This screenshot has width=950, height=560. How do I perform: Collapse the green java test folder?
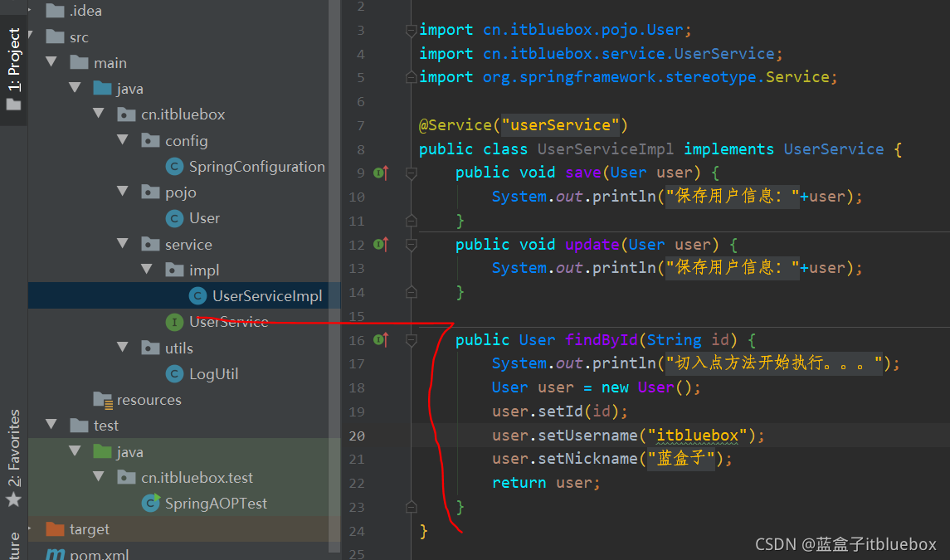[76, 451]
